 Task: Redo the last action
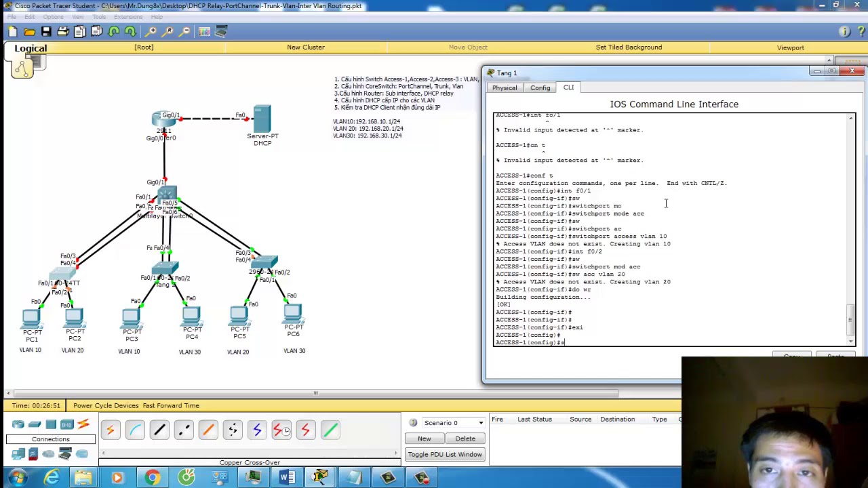point(130,31)
